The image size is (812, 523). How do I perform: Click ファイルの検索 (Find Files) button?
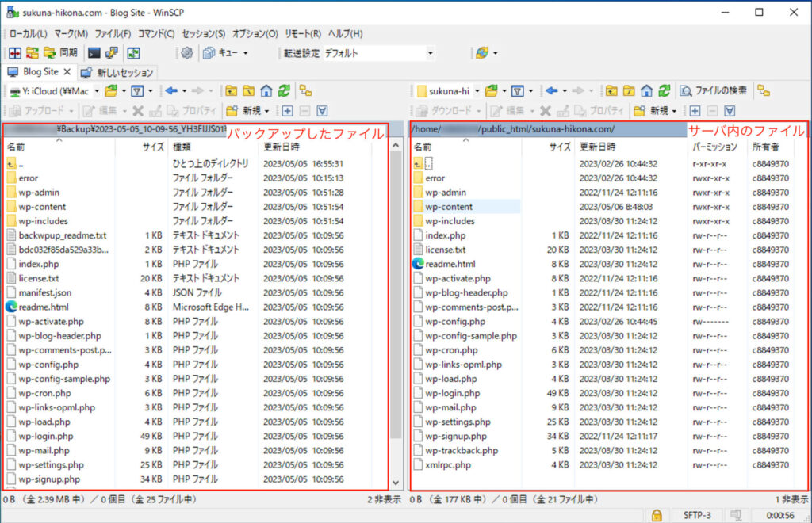[x=714, y=90]
